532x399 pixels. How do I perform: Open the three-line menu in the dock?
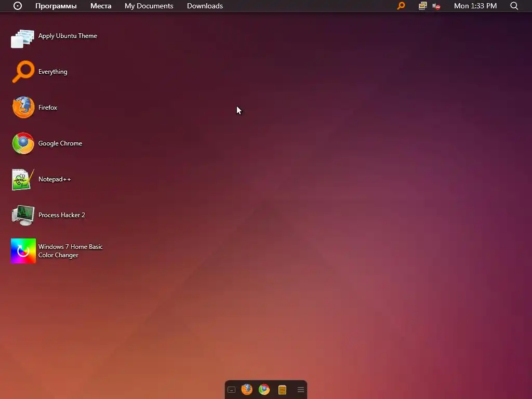click(301, 390)
